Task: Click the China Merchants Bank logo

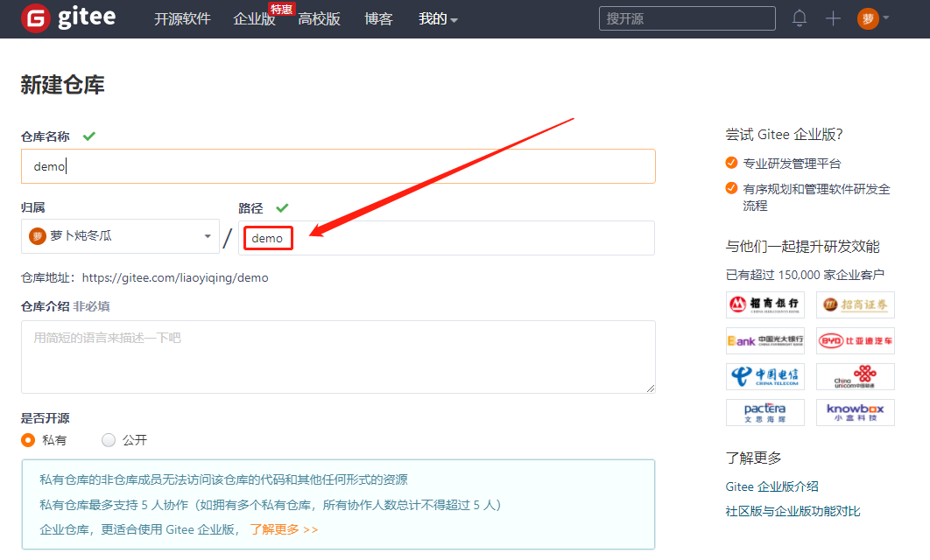Action: [x=765, y=304]
